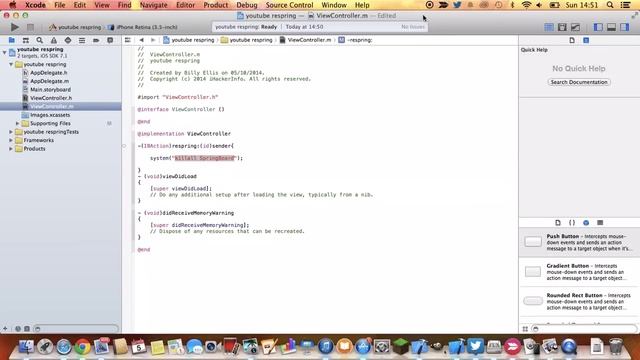The width and height of the screenshot is (640, 360).
Task: Show the Quick Help inspector
Action: [586, 40]
